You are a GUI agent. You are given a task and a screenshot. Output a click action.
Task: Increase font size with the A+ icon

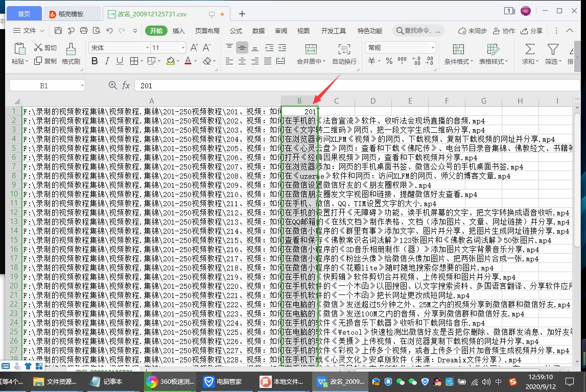[194, 47]
